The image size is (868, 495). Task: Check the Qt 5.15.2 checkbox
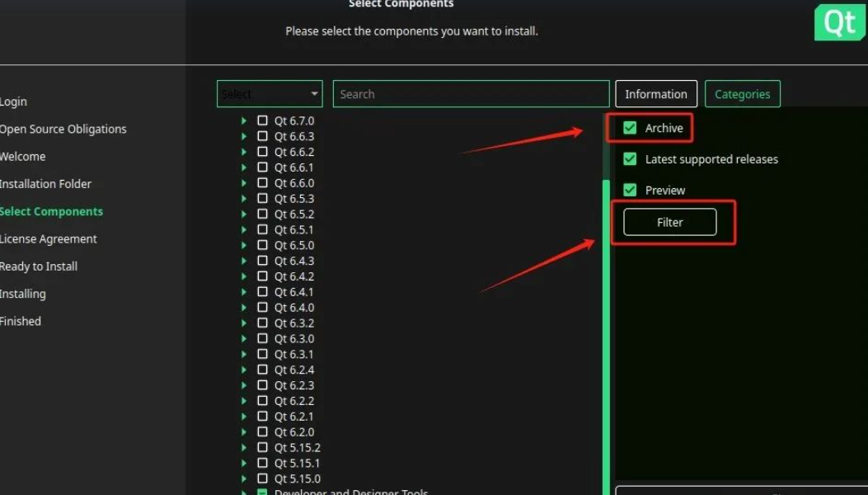(262, 447)
